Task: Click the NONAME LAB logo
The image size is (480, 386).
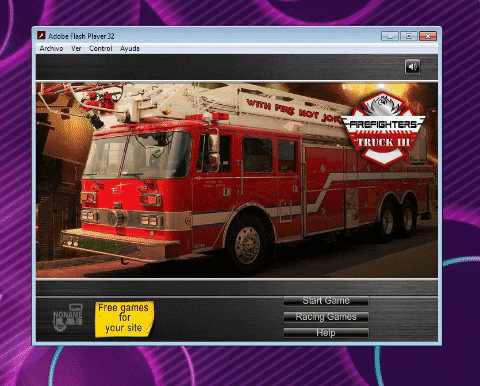Action: point(68,317)
